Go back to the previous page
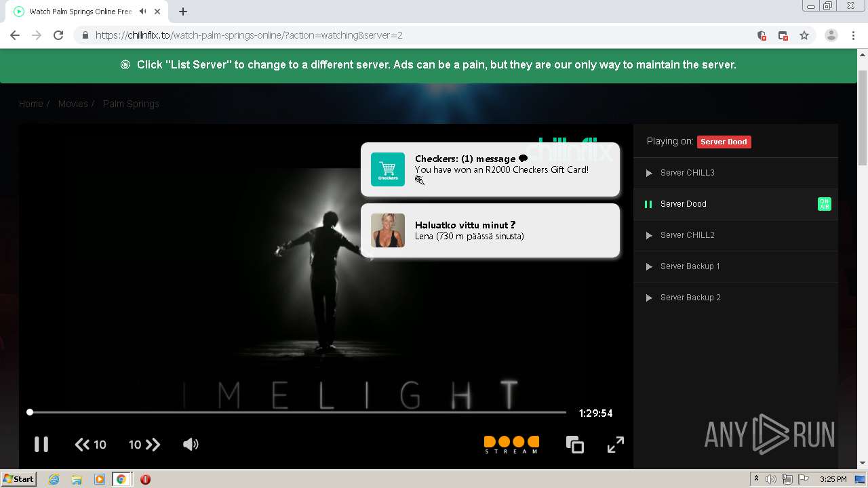 15,35
